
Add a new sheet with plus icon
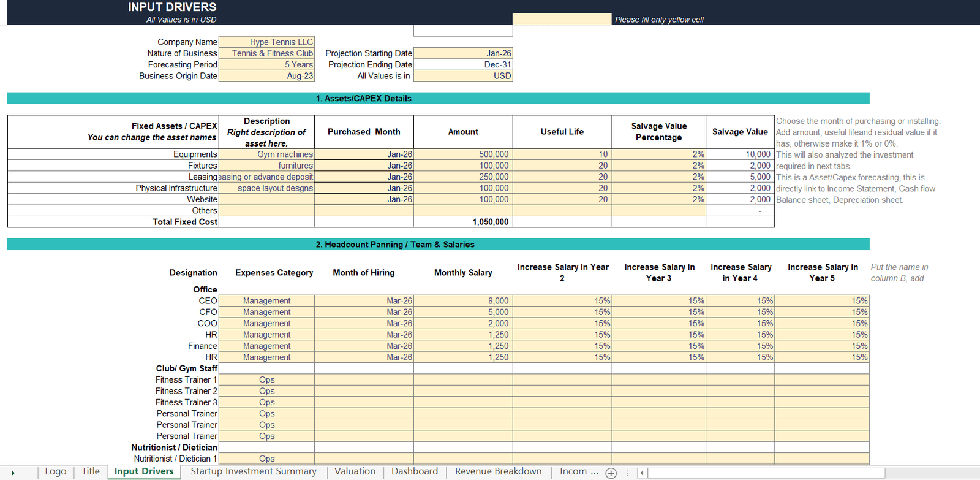tap(611, 473)
